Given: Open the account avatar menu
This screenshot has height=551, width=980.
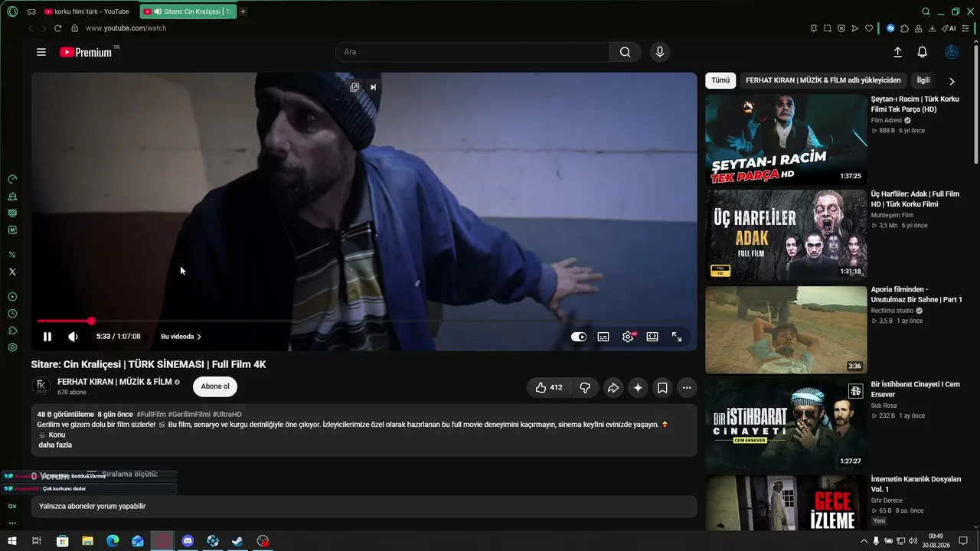Looking at the screenshot, I should 952,52.
